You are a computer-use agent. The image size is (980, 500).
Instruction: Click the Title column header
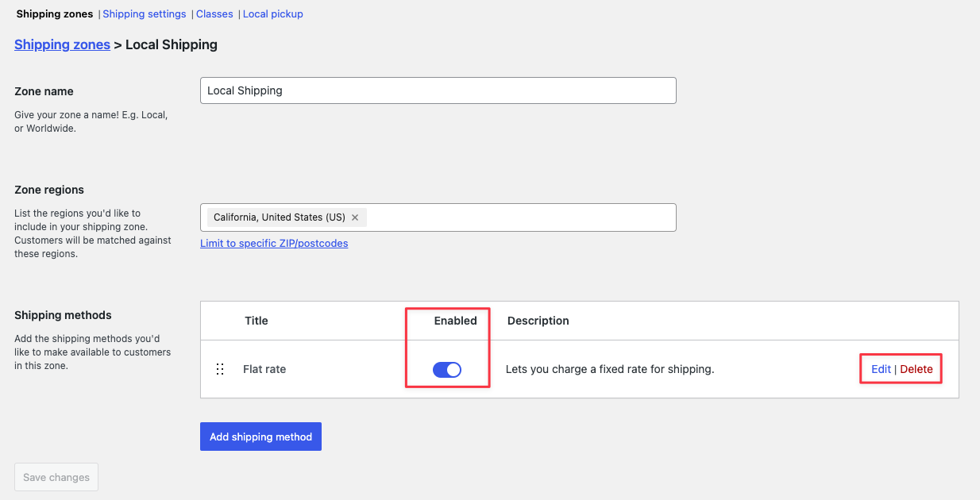tap(256, 320)
